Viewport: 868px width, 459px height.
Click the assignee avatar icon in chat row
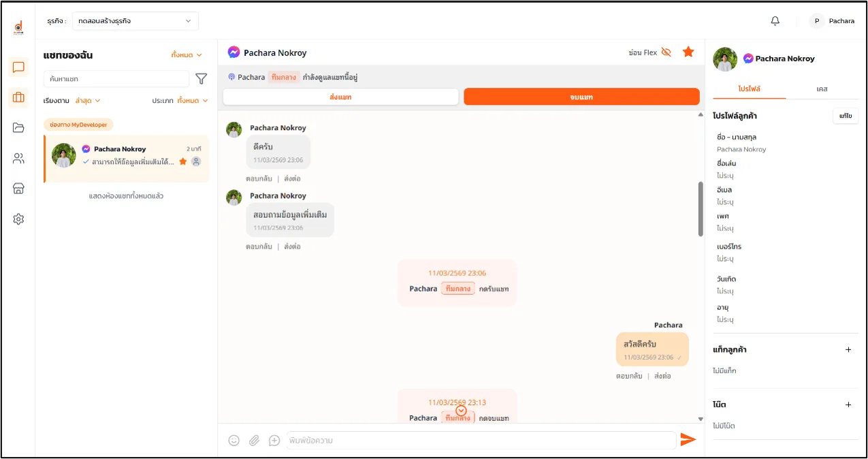pyautogui.click(x=196, y=161)
